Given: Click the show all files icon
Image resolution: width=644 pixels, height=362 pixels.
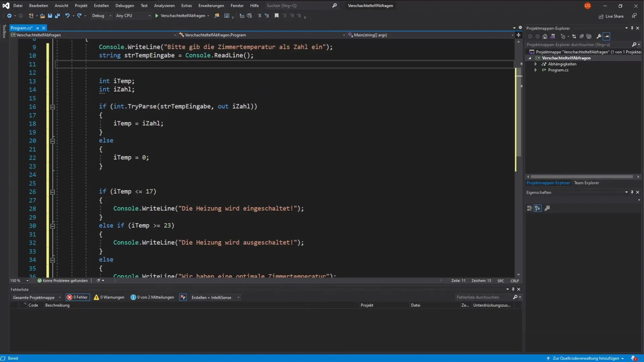Looking at the screenshot, I should 589,37.
